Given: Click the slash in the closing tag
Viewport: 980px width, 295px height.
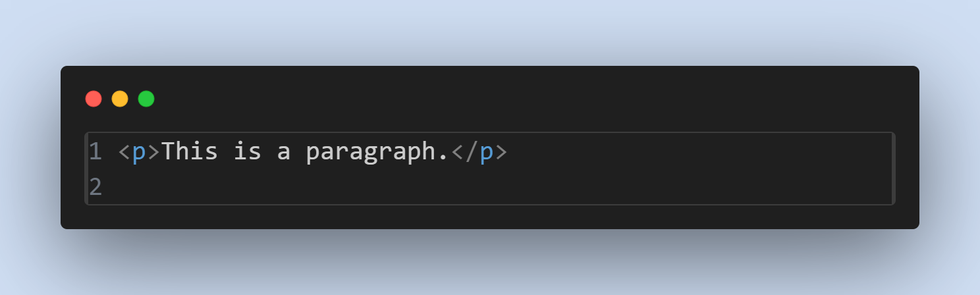Looking at the screenshot, I should (472, 152).
